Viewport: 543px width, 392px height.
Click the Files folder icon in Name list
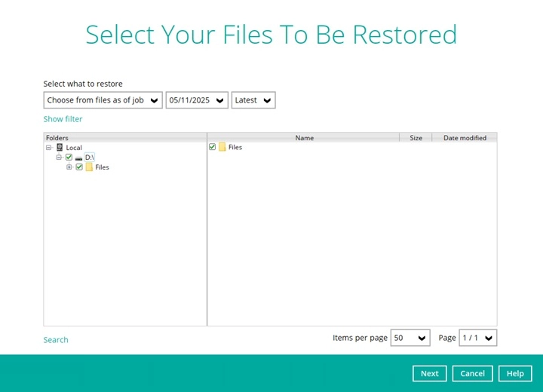pyautogui.click(x=222, y=147)
